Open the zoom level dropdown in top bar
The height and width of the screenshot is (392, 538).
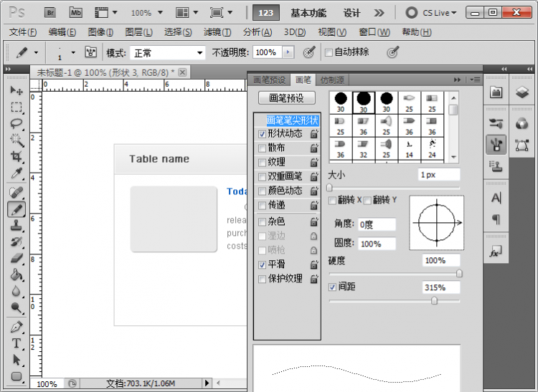click(x=160, y=13)
